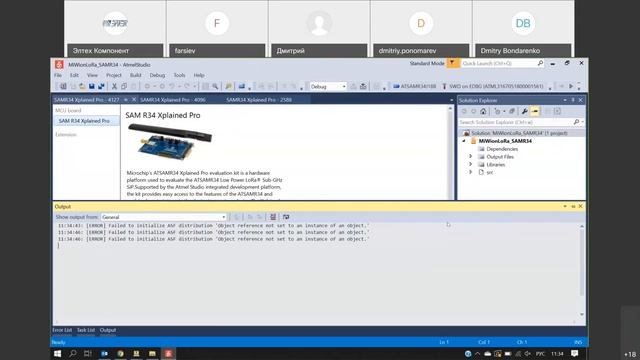Click the Cut scissors icon
Viewport: 640px width, 360px height.
114,86
